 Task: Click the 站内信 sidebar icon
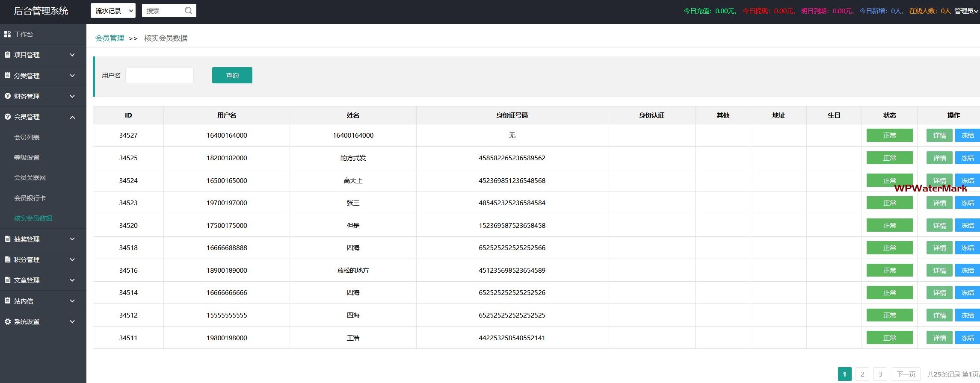(7, 301)
